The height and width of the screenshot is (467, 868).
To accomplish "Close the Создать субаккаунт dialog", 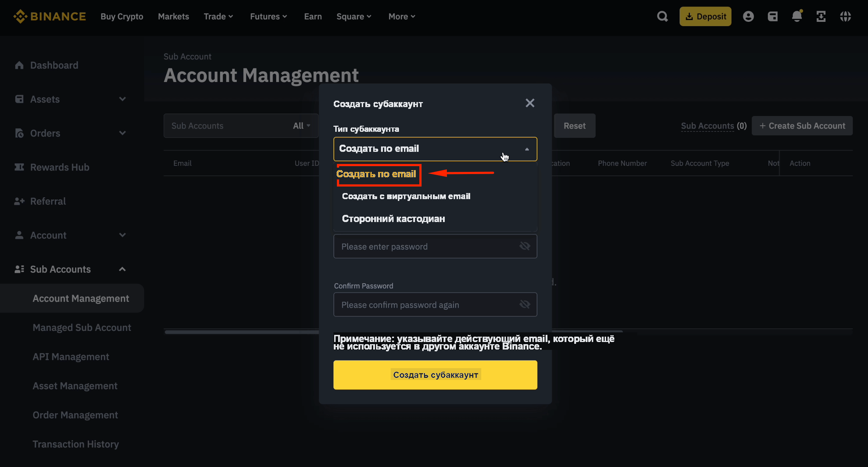I will (530, 103).
